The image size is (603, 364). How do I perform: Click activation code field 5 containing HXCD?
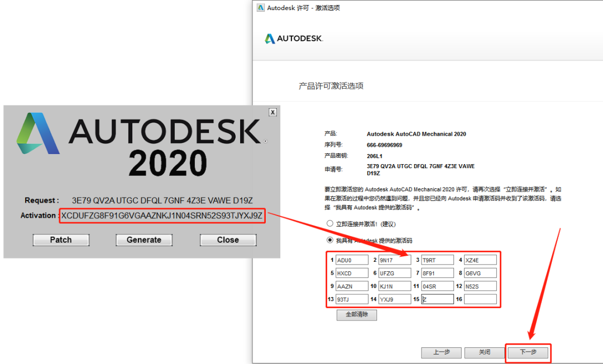tap(352, 274)
